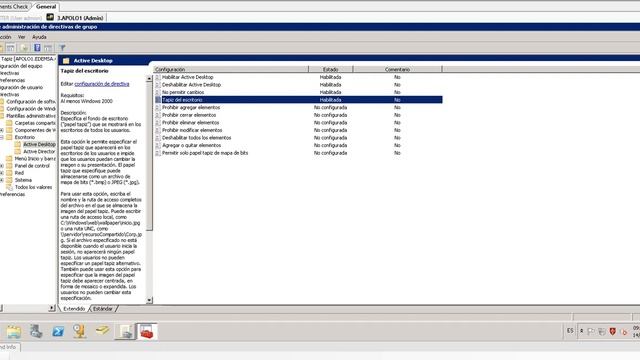Click the policy icon for Prohibir agregar elementos
The image size is (640, 360).
158,107
